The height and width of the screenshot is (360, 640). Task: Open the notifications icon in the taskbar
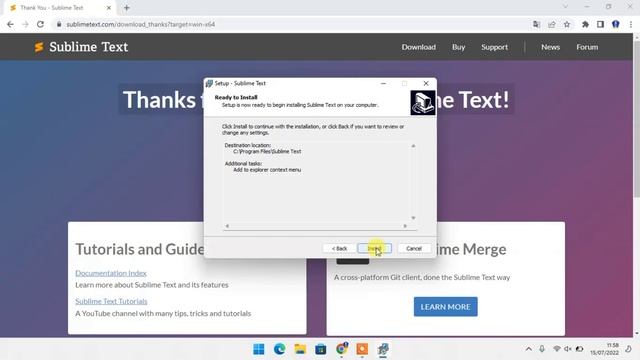628,349
